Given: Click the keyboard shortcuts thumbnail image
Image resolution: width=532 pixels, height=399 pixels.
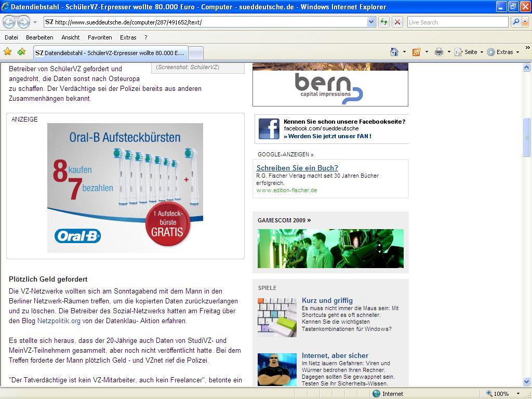Looking at the screenshot, I should click(x=277, y=317).
